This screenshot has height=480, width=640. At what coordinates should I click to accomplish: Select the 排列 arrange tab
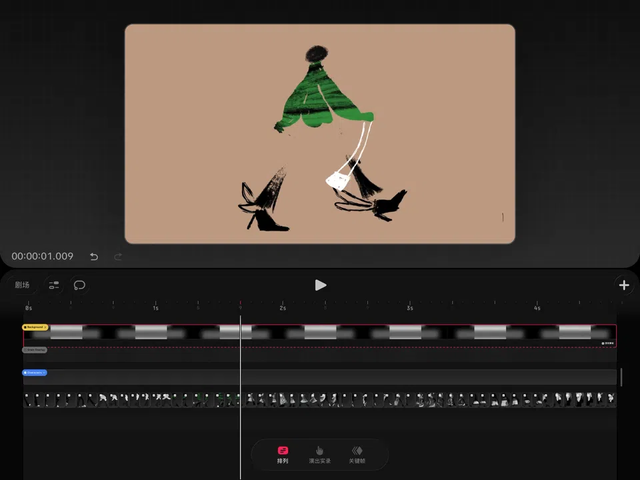click(x=282, y=455)
